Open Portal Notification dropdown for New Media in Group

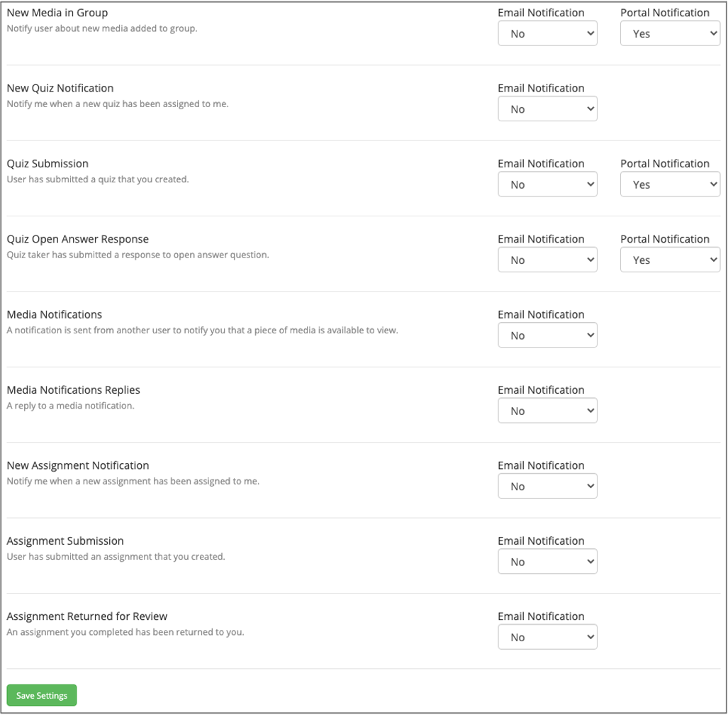click(x=670, y=33)
